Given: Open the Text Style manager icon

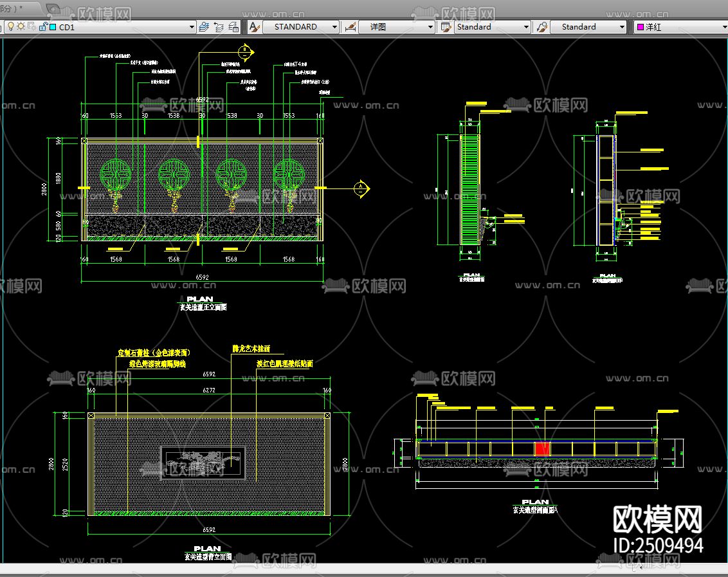Looking at the screenshot, I should (255, 27).
